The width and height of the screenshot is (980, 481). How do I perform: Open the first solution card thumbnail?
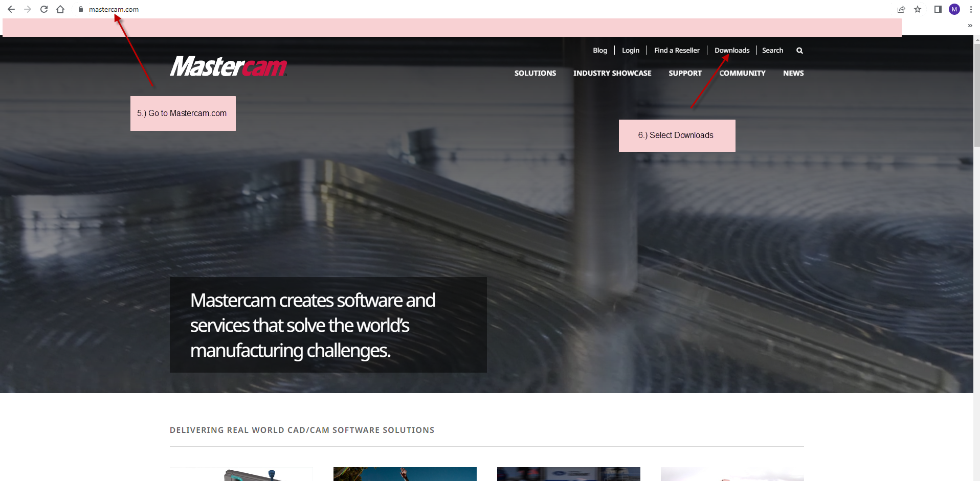coord(241,474)
